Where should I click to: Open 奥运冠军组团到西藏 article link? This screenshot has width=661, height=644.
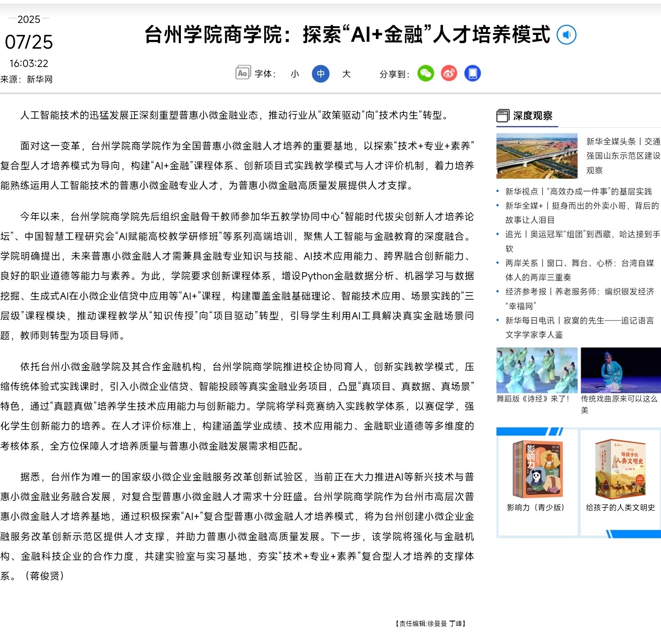click(x=583, y=234)
